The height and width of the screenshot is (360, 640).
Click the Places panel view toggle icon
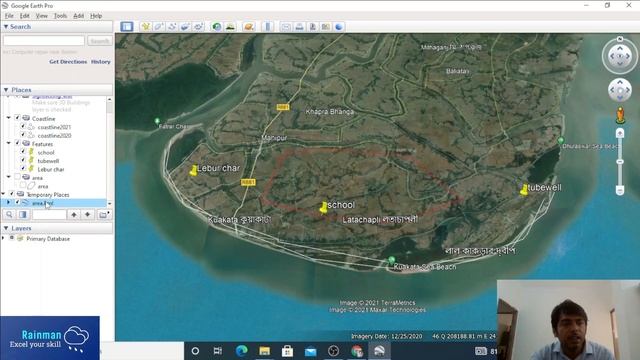tap(23, 214)
